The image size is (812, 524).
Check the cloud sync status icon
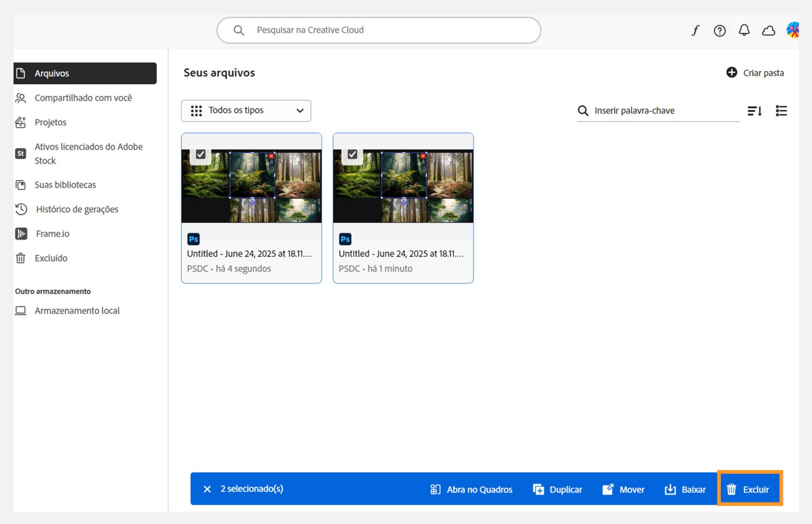click(768, 30)
